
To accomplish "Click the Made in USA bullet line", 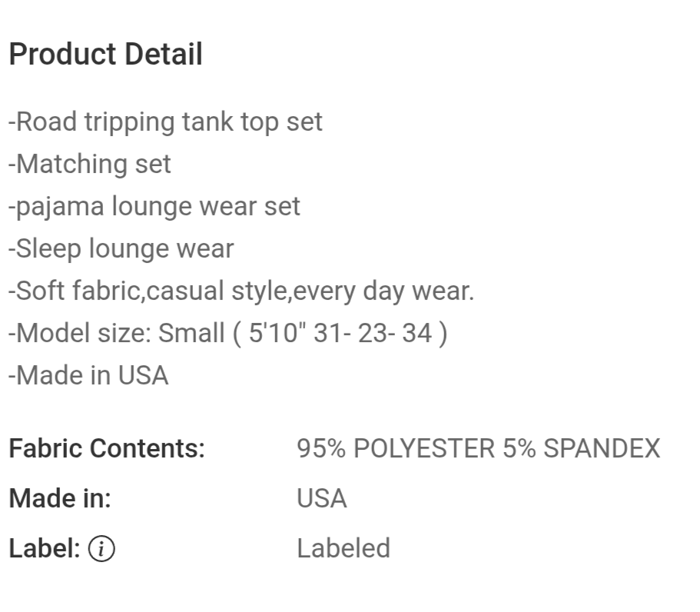I will tap(88, 375).
